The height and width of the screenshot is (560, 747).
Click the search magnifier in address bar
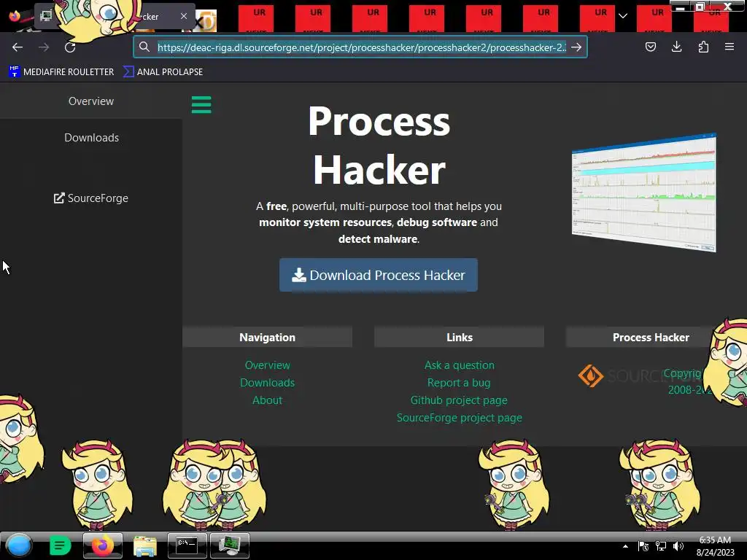point(144,47)
